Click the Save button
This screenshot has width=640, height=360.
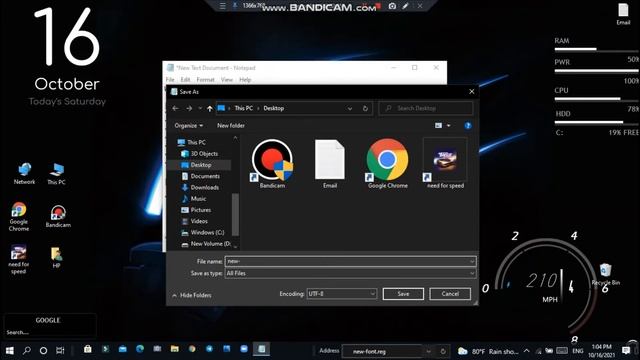click(x=403, y=294)
